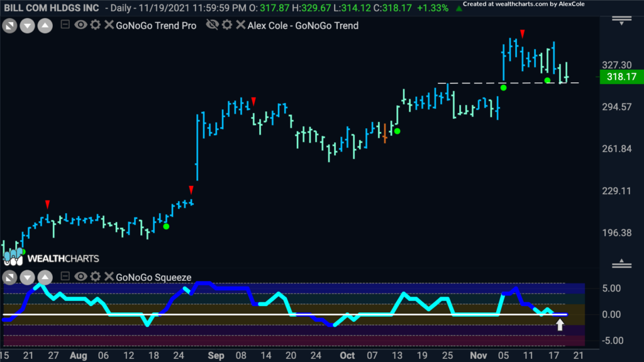Click the GoNoGo Trend Pro label
The image size is (644, 362).
[x=156, y=25]
